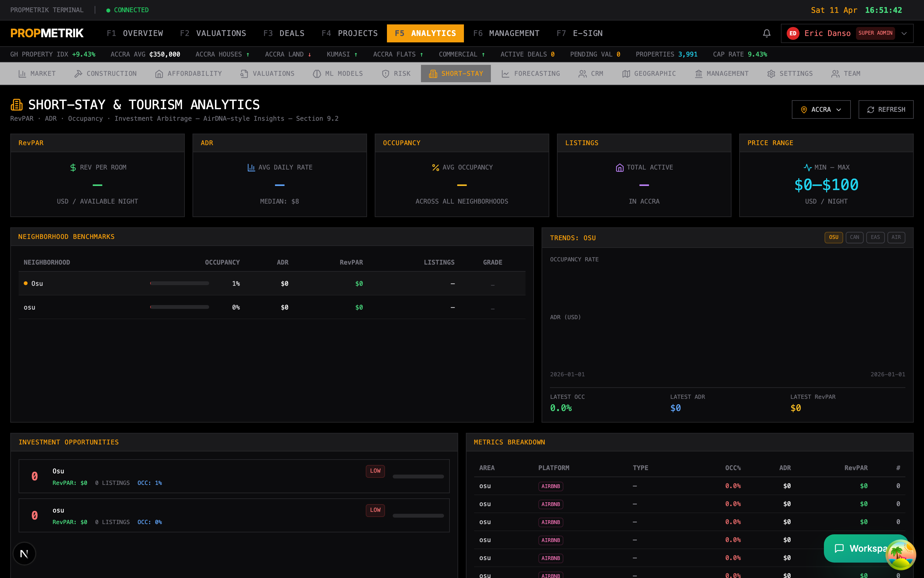Open the Construction sub-tab
The image size is (924, 578).
tap(105, 74)
